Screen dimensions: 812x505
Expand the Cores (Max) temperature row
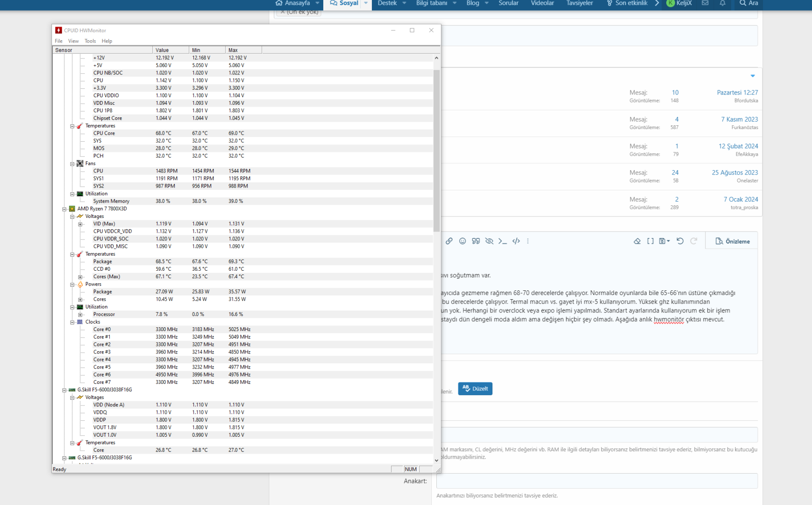(80, 277)
